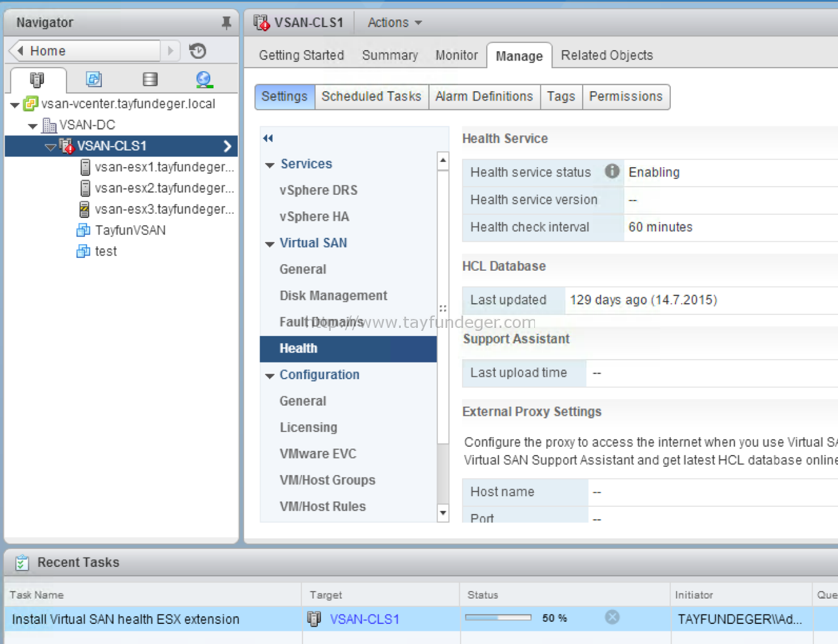Open VMware EVC settings
Image resolution: width=838 pixels, height=644 pixels.
pos(318,454)
